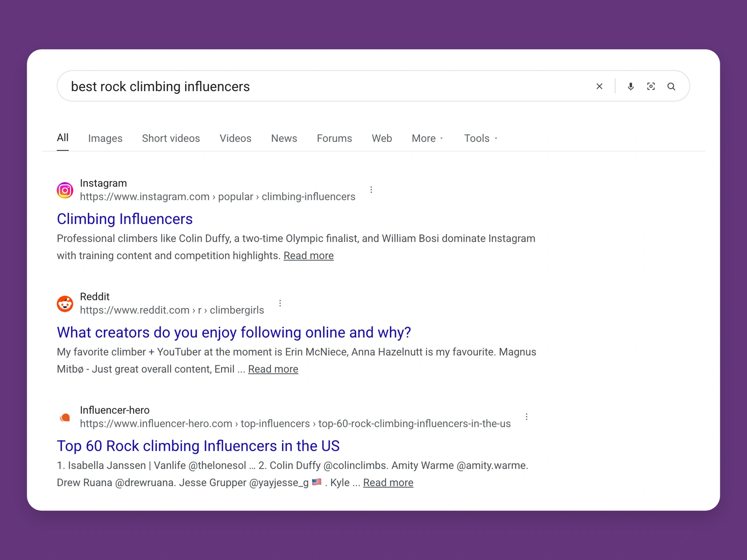Open the Influencer-hero result's three-dot options menu
747x560 pixels.
pos(527,416)
